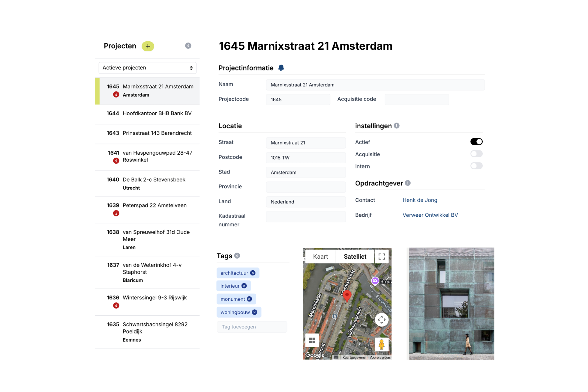Image resolution: width=588 pixels, height=392 pixels.
Task: Open the building facade photo thumbnail
Action: click(x=451, y=303)
